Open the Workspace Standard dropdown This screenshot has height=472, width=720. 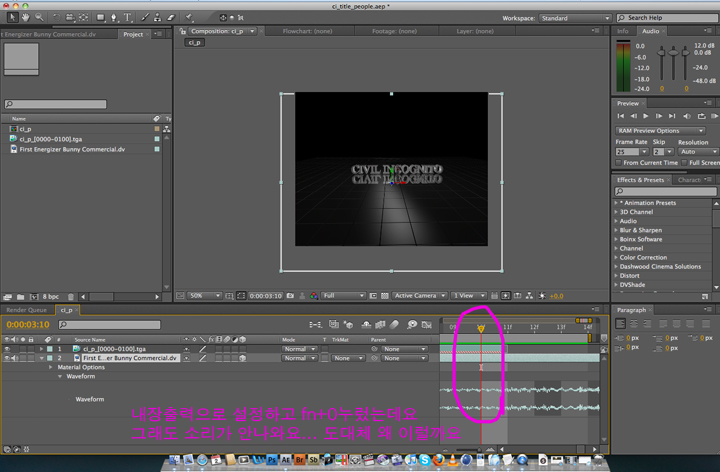(x=575, y=18)
